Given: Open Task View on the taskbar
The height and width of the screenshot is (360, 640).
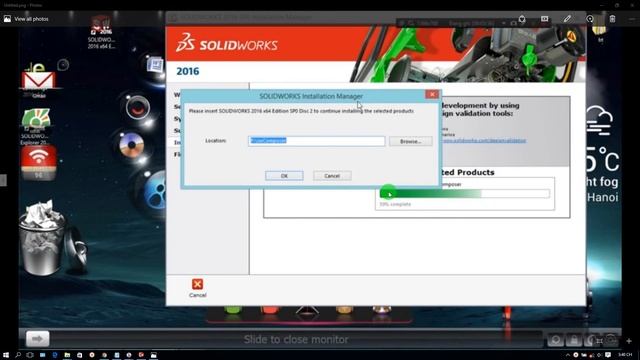Looking at the screenshot, I should pyautogui.click(x=30, y=355).
